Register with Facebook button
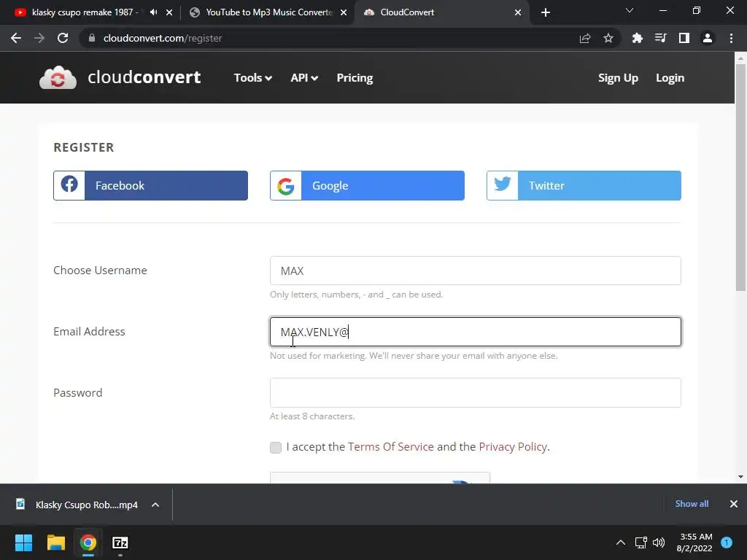This screenshot has width=747, height=560. tap(150, 185)
